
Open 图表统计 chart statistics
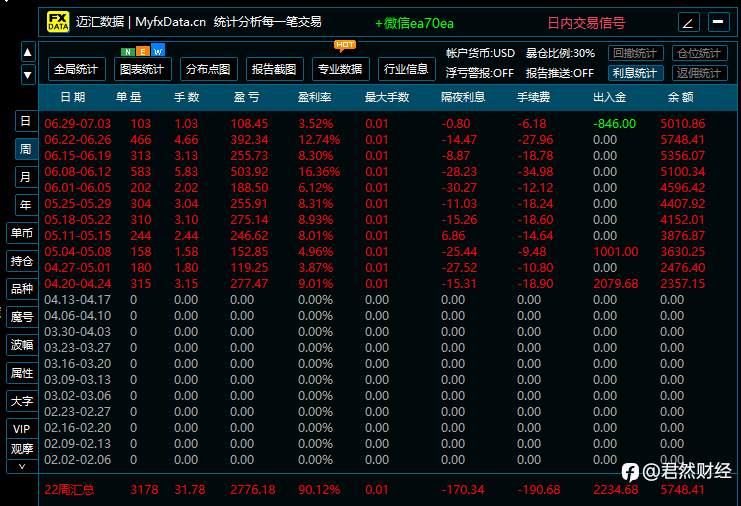pyautogui.click(x=142, y=69)
